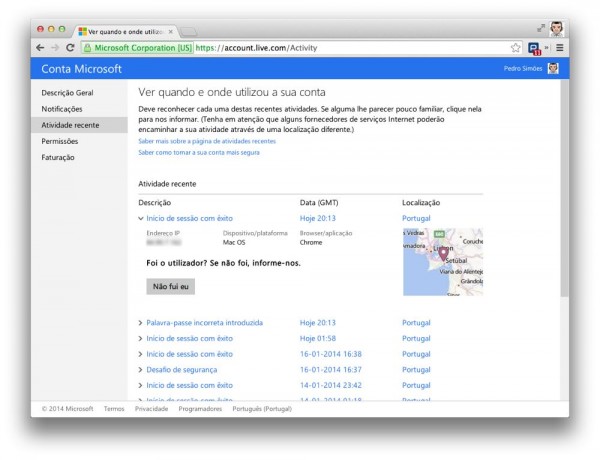Click Portugal location on top expanded entry
This screenshot has height=460, width=600.
416,218
